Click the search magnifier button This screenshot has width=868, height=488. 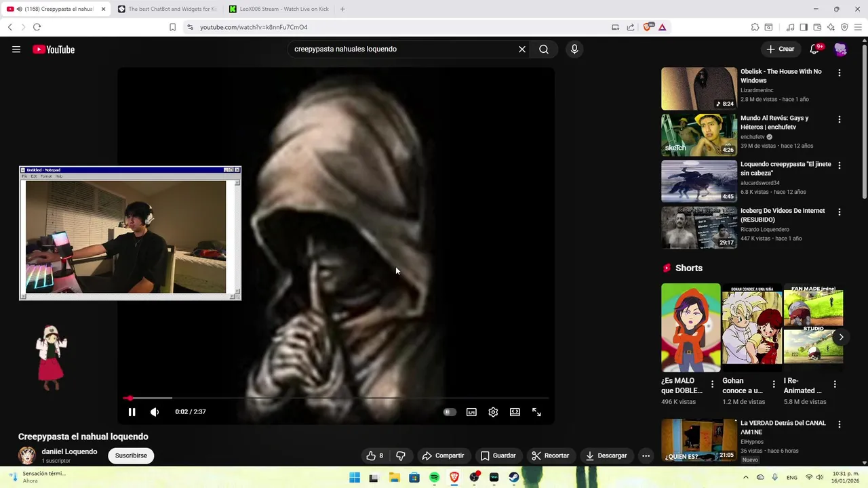point(544,49)
